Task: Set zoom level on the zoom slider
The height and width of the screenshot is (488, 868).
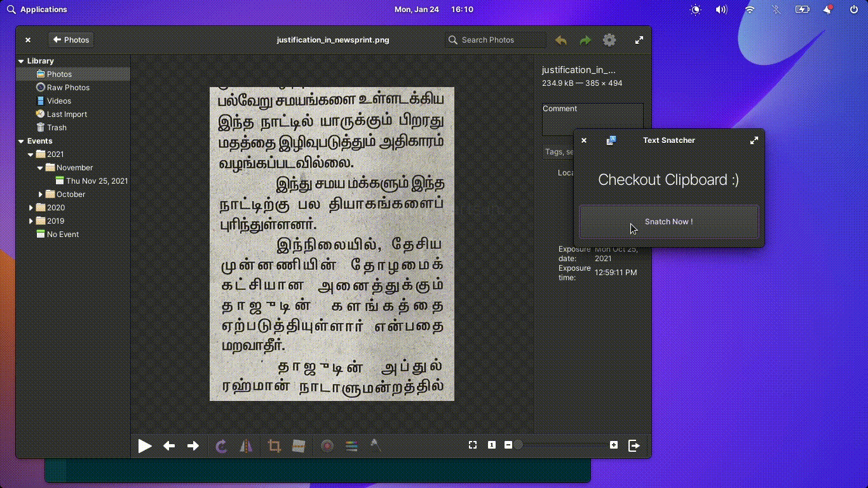Action: [x=561, y=445]
